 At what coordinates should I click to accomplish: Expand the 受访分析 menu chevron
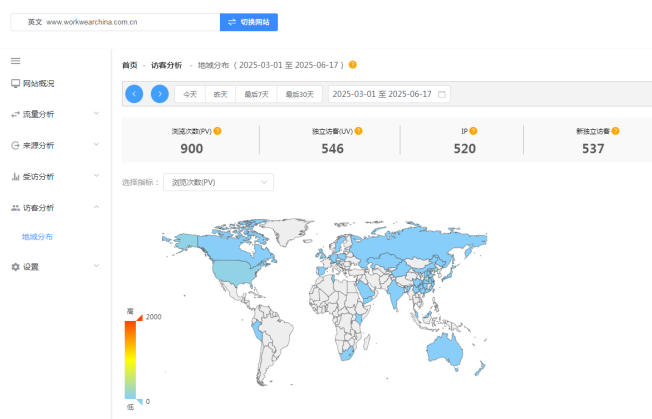point(96,175)
